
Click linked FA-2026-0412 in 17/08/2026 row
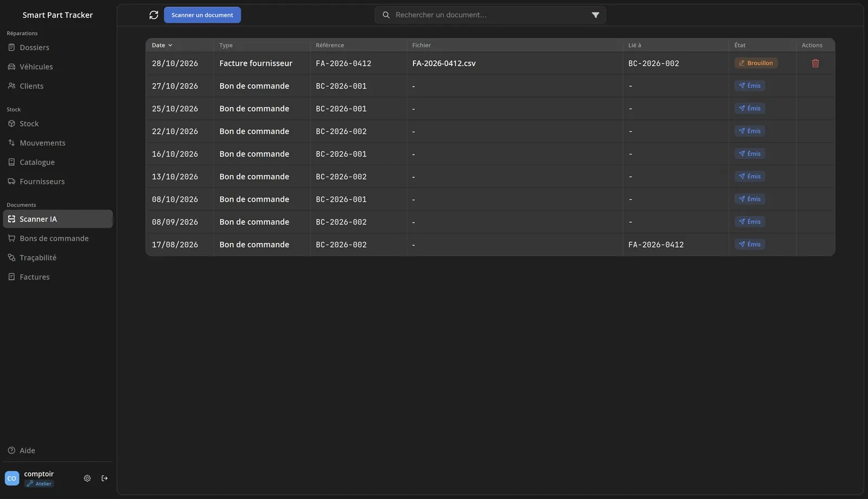[656, 245]
